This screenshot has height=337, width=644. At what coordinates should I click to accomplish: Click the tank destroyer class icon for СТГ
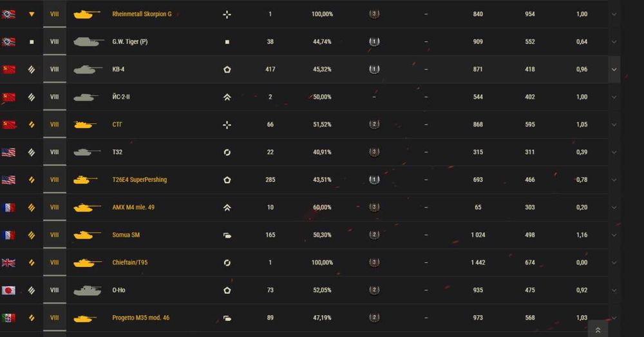coord(227,125)
